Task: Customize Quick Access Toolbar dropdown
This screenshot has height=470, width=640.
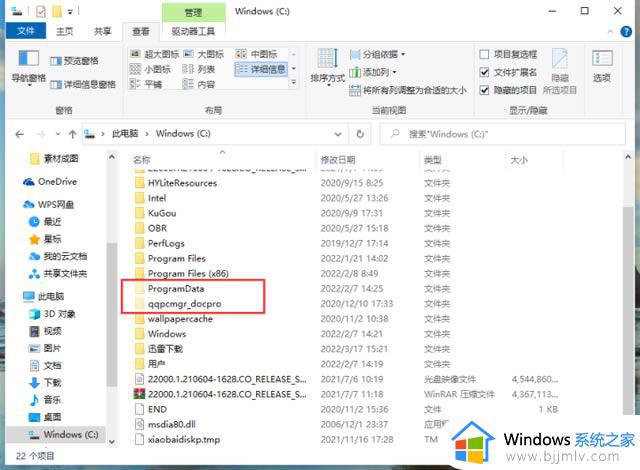Action: pyautogui.click(x=70, y=12)
